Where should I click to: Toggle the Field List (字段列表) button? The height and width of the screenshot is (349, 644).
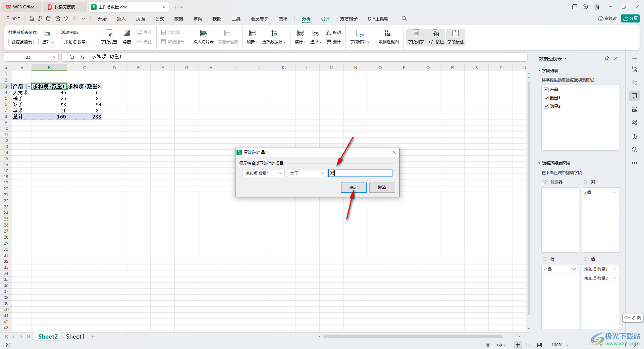[416, 37]
